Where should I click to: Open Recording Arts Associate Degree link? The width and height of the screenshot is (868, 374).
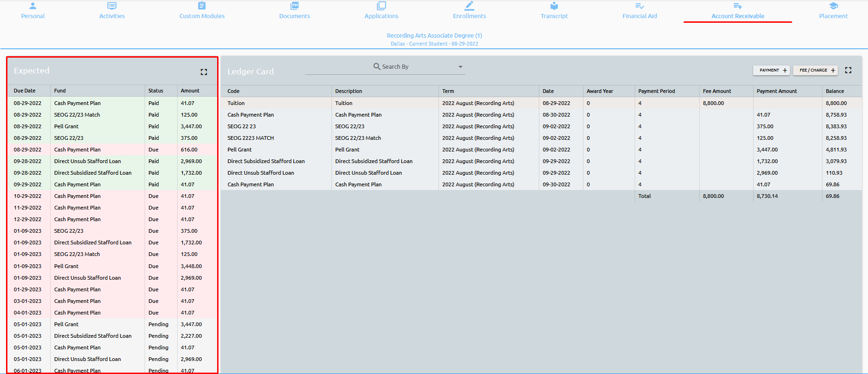pyautogui.click(x=434, y=35)
